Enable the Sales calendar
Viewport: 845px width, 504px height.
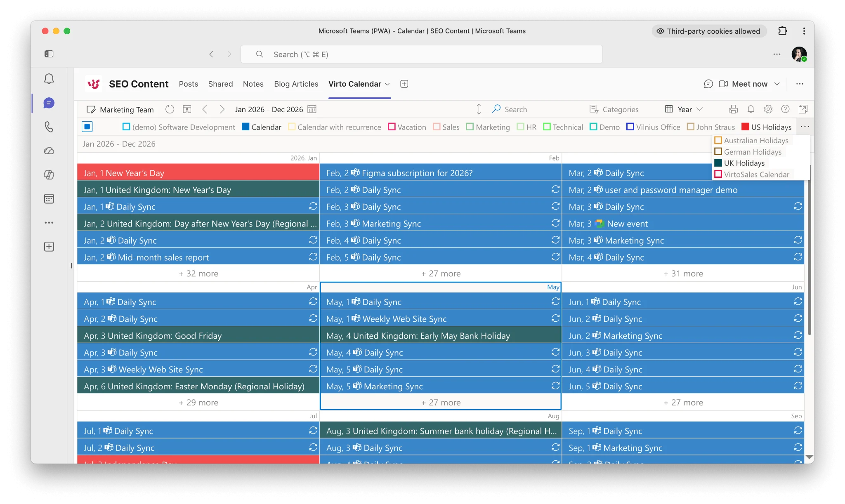point(437,127)
